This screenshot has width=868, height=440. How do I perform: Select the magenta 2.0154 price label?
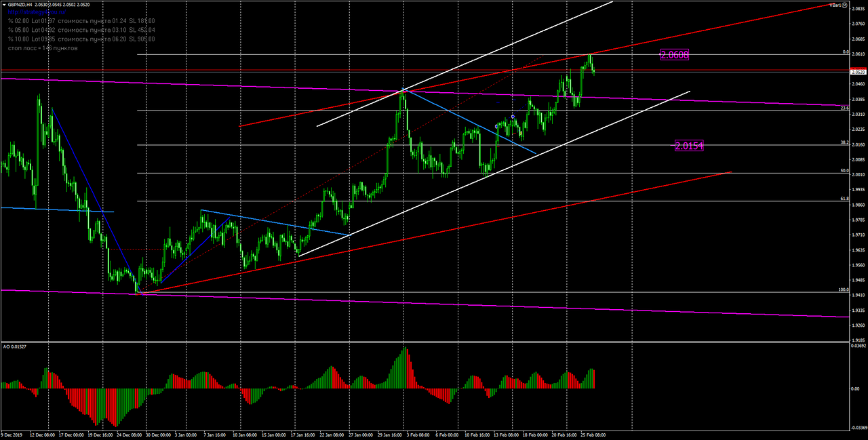(689, 145)
